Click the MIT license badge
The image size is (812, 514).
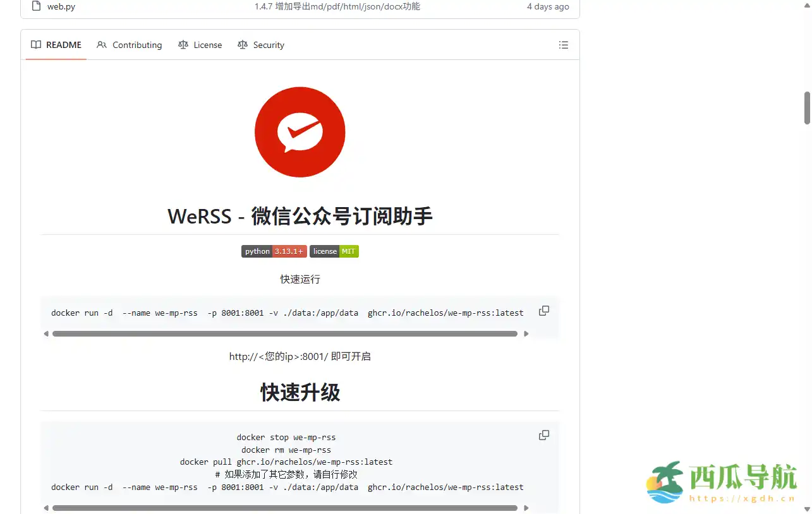click(x=334, y=251)
